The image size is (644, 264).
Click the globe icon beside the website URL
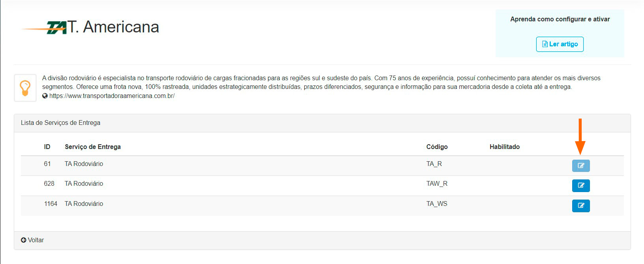coord(45,96)
